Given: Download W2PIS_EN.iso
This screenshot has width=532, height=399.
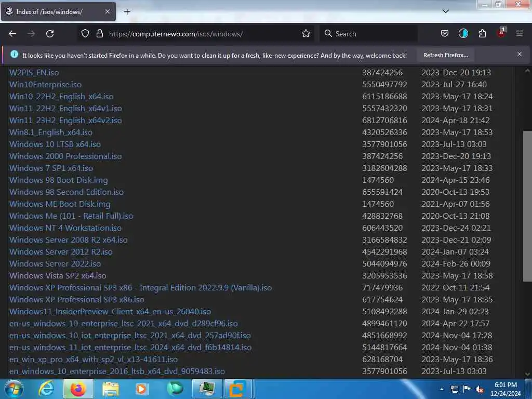Looking at the screenshot, I should click(x=34, y=73).
